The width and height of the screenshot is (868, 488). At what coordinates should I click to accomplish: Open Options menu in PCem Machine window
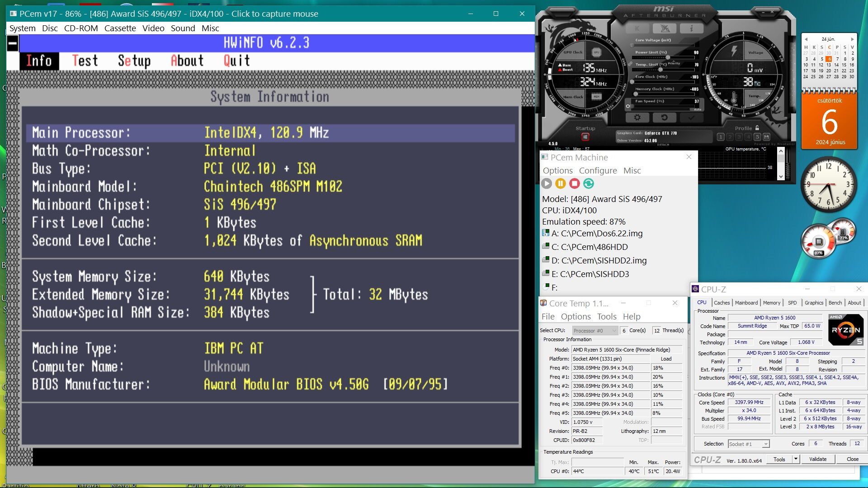(557, 170)
